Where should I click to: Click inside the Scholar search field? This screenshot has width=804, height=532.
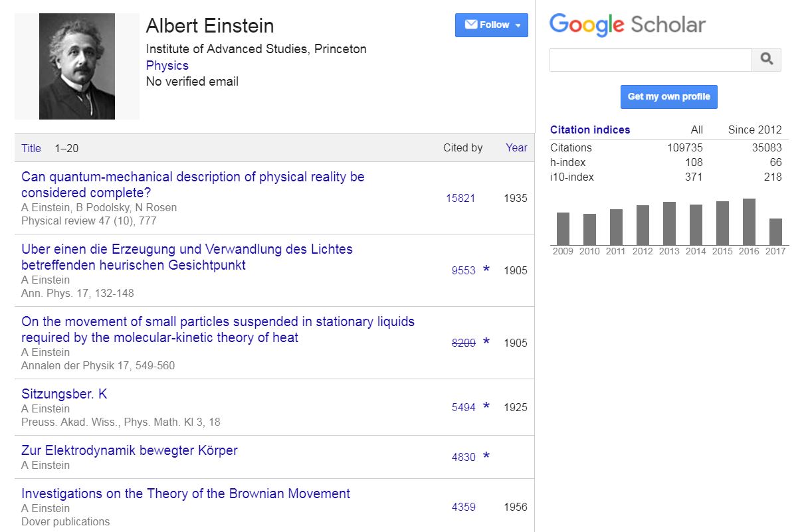[x=651, y=60]
